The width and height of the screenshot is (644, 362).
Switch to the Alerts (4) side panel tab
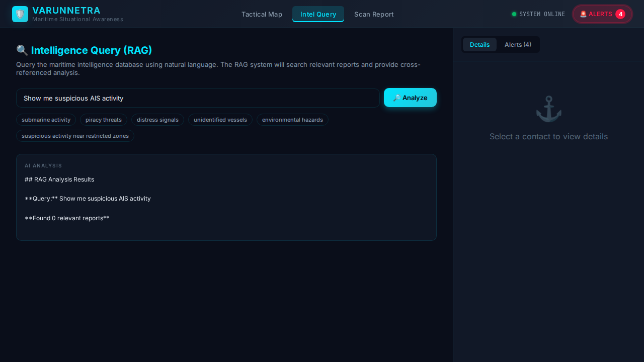tap(518, 45)
